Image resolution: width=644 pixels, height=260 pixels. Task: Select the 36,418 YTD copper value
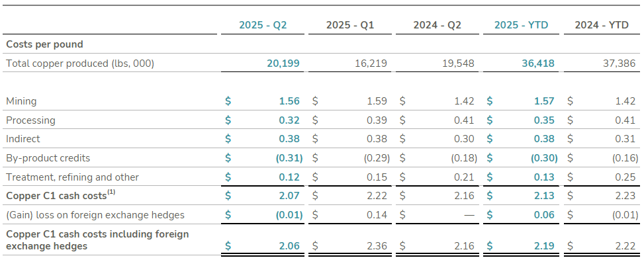coord(537,64)
